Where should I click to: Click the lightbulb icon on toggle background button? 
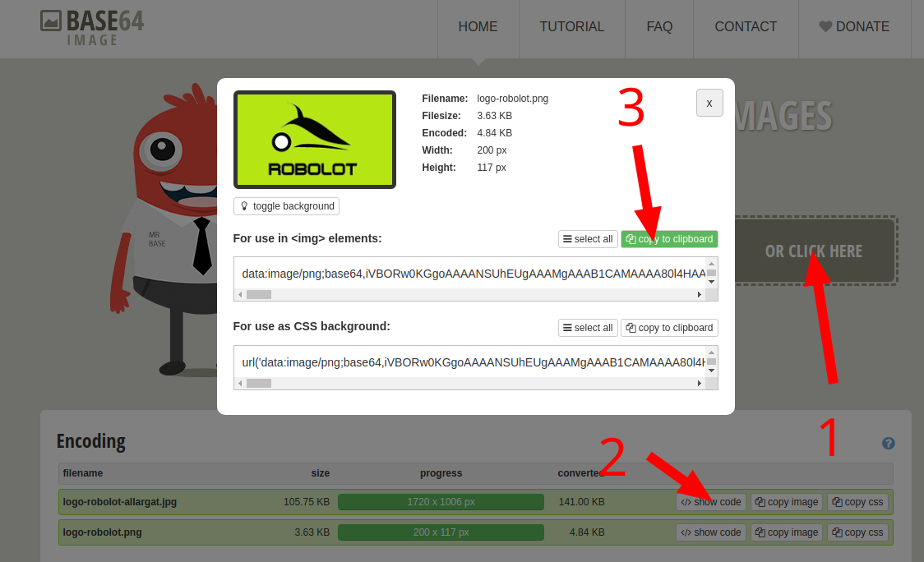pyautogui.click(x=244, y=206)
